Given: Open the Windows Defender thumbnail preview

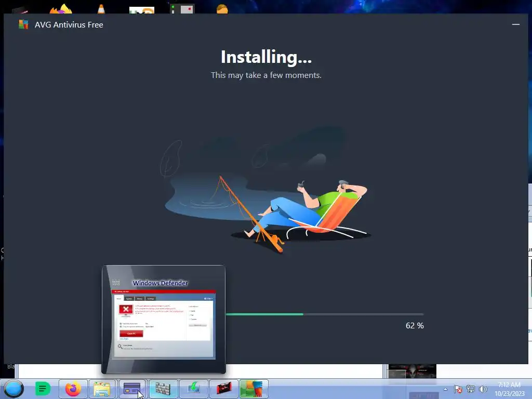Looking at the screenshot, I should click(164, 320).
